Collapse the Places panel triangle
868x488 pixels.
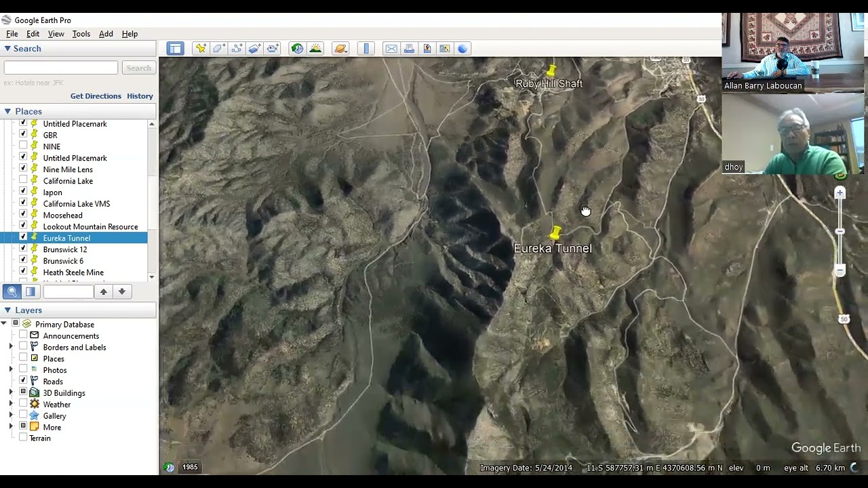click(7, 111)
